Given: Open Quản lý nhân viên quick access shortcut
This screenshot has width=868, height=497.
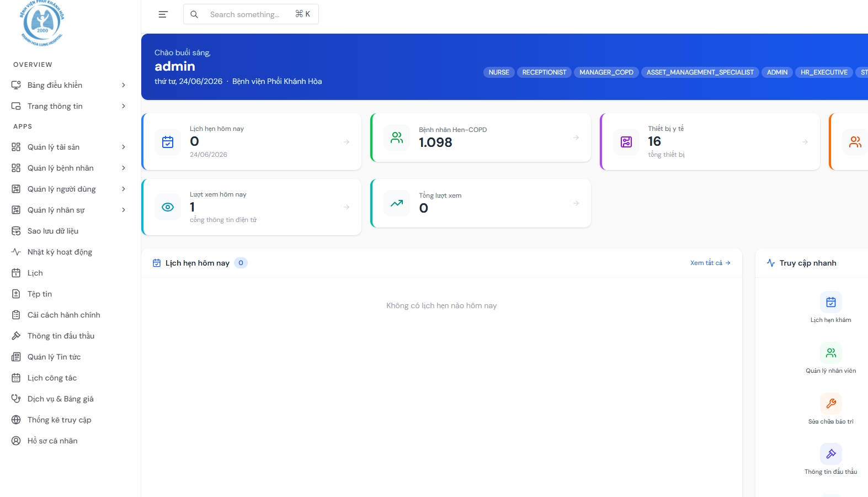Looking at the screenshot, I should pyautogui.click(x=830, y=358).
